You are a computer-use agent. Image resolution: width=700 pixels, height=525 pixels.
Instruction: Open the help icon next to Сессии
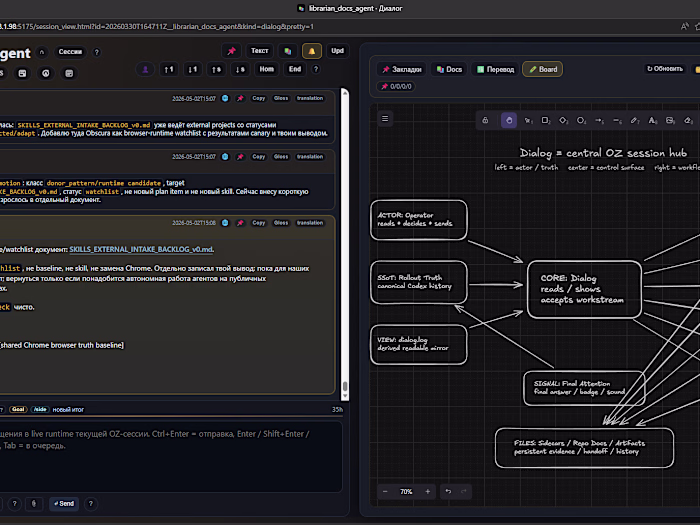pos(96,52)
